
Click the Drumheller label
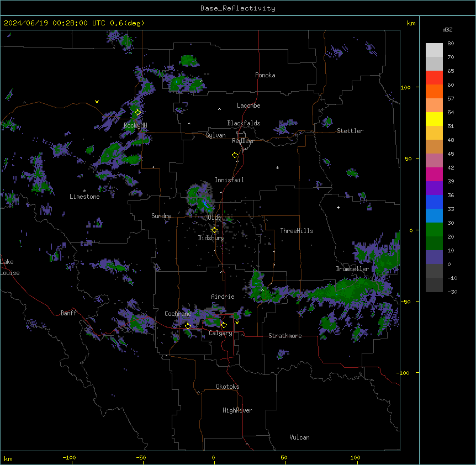coord(352,269)
